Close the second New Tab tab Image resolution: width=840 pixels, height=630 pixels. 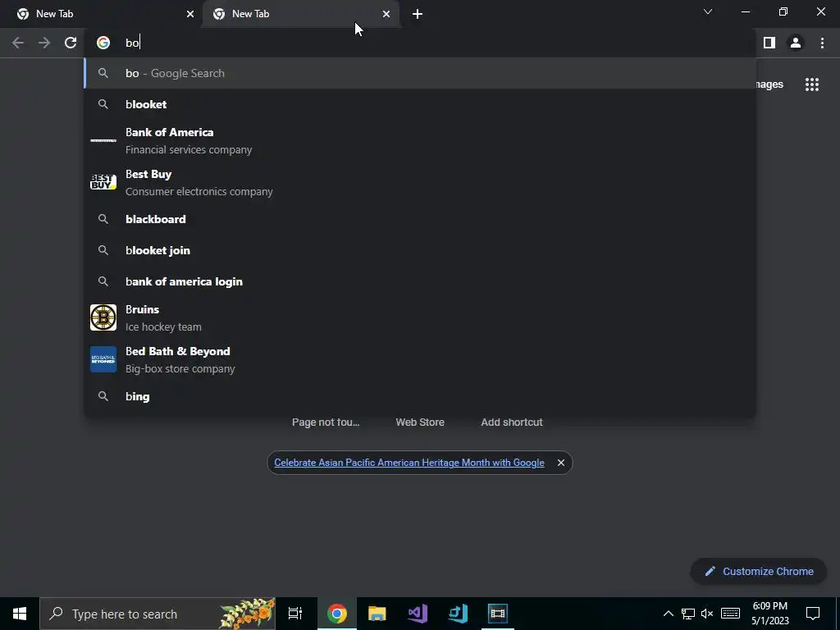pos(386,14)
